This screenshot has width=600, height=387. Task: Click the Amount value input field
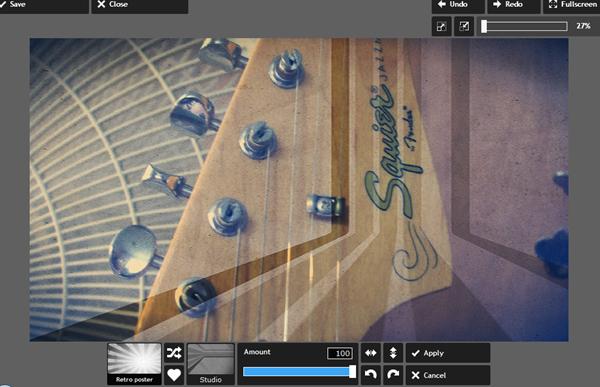tap(340, 353)
